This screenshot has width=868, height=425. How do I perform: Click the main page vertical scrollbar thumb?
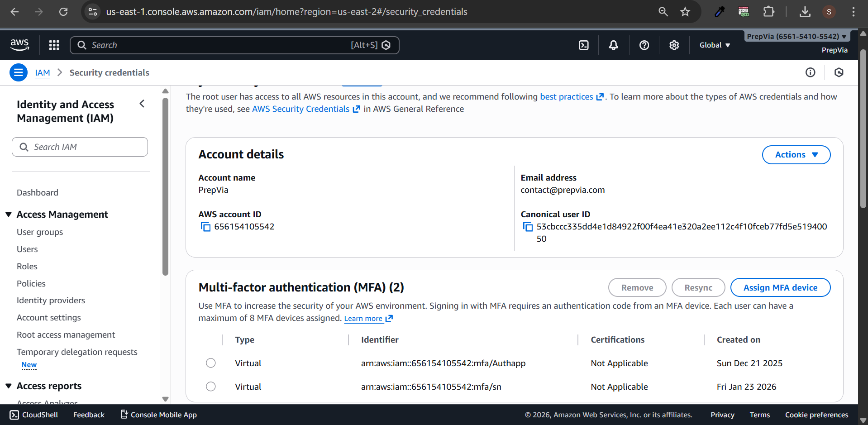(863, 129)
